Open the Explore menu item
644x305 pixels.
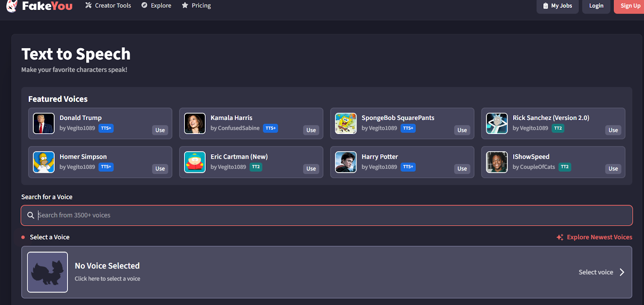[156, 6]
